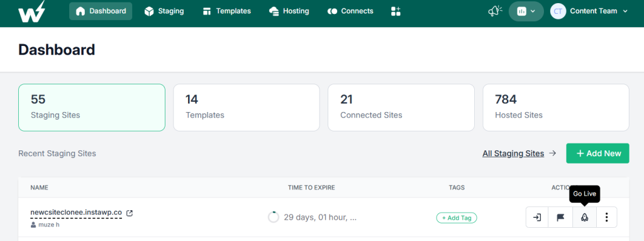
Task: Click the TIME TO EXPIRE column header
Action: point(311,188)
